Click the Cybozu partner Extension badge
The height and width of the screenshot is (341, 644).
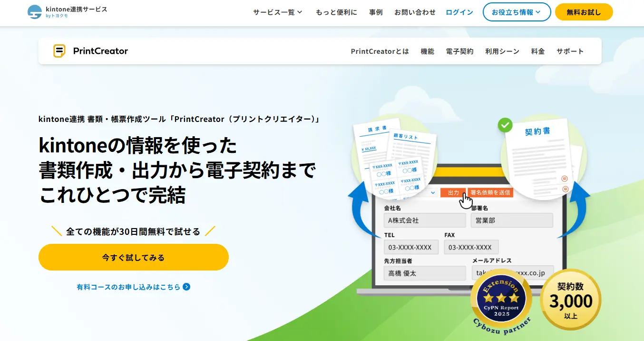pyautogui.click(x=501, y=301)
